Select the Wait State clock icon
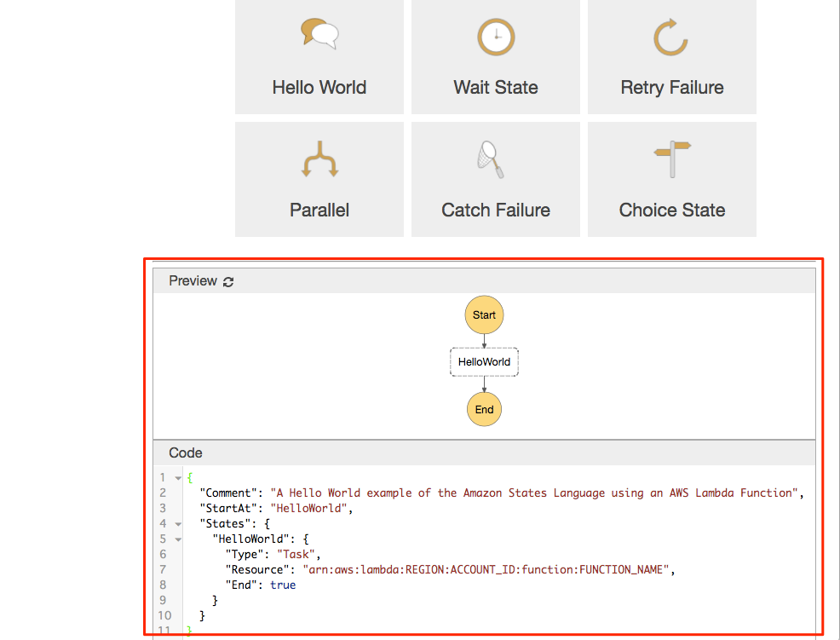Screen dimensions: 840x640 point(495,37)
